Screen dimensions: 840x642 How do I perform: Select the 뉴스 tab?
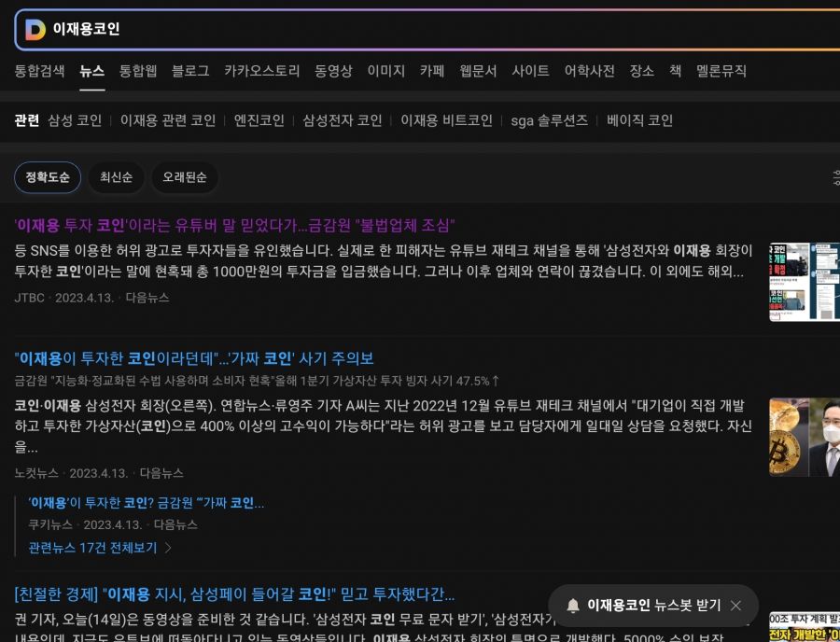[92, 71]
